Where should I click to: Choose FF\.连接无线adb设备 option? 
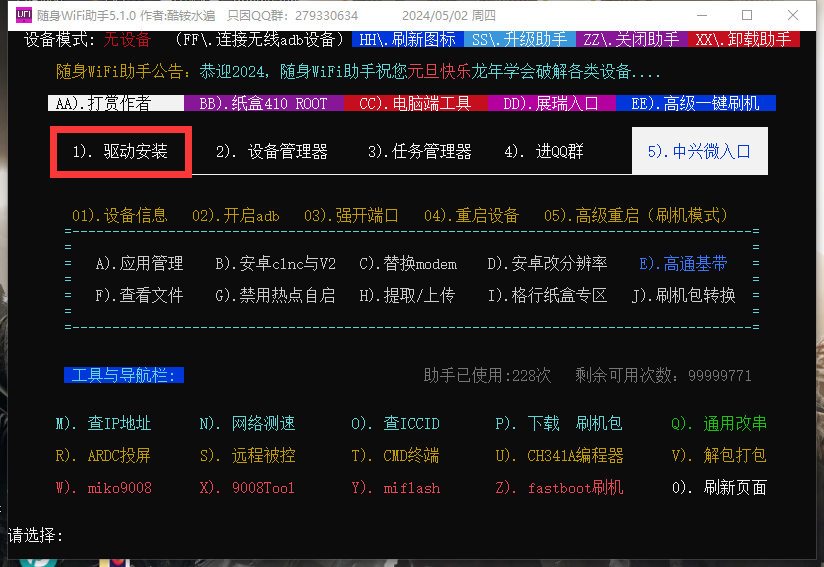pos(260,39)
